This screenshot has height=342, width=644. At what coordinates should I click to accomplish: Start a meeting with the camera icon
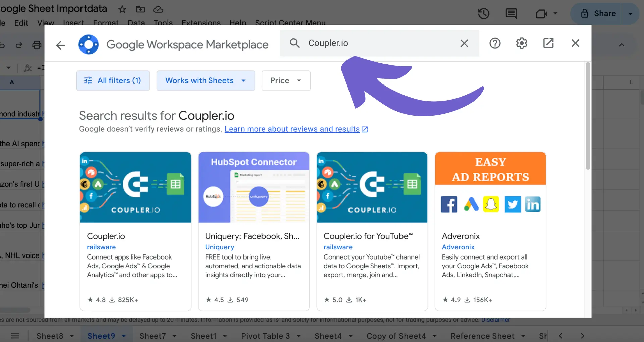(x=541, y=14)
